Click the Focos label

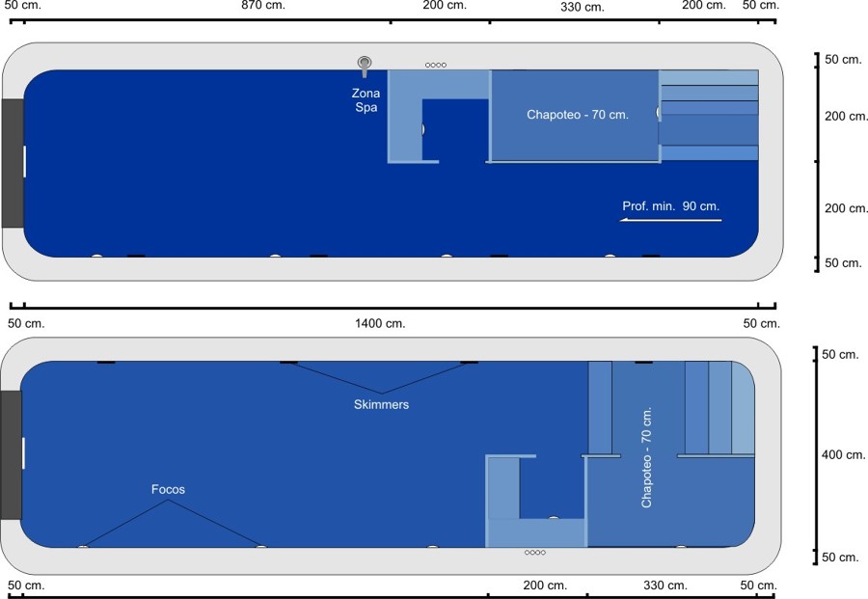168,490
